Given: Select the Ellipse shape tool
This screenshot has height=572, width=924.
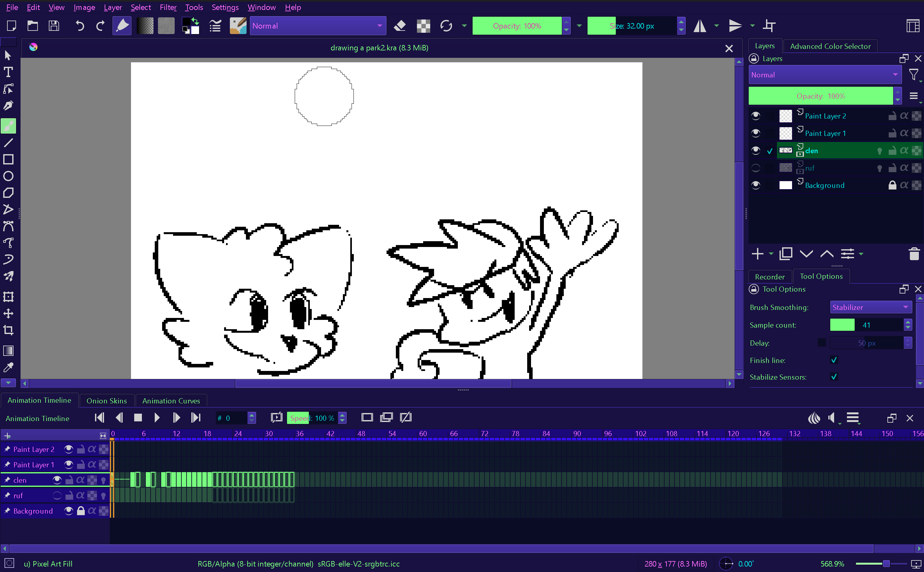Looking at the screenshot, I should tap(8, 176).
